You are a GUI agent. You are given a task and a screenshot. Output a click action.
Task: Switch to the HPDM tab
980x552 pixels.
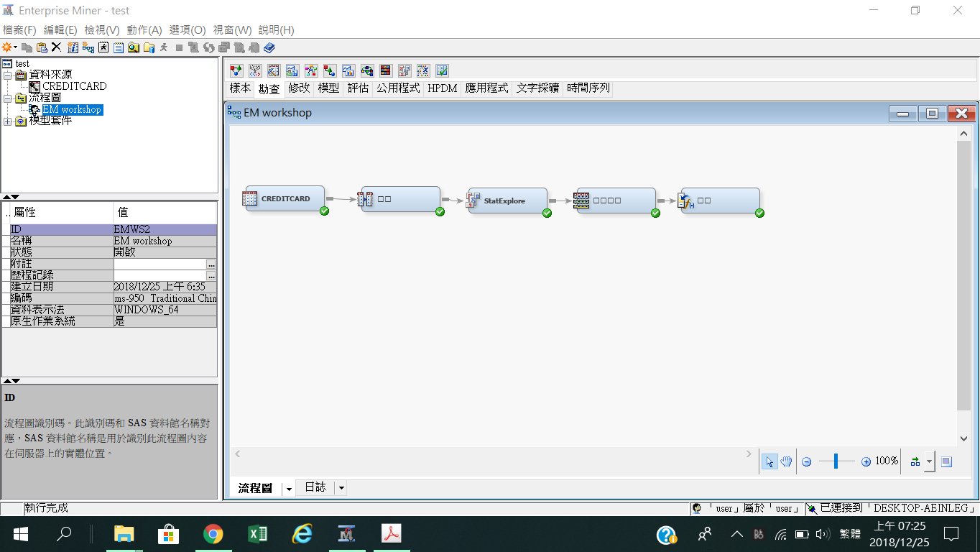(443, 88)
